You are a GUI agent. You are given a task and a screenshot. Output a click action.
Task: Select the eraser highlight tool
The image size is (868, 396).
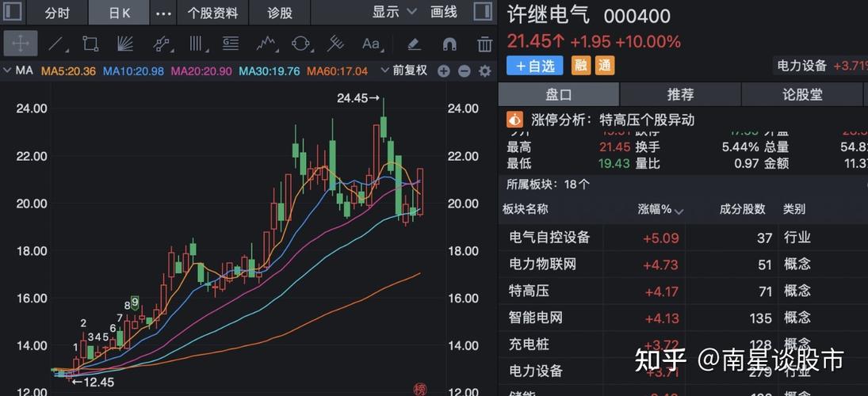click(414, 44)
